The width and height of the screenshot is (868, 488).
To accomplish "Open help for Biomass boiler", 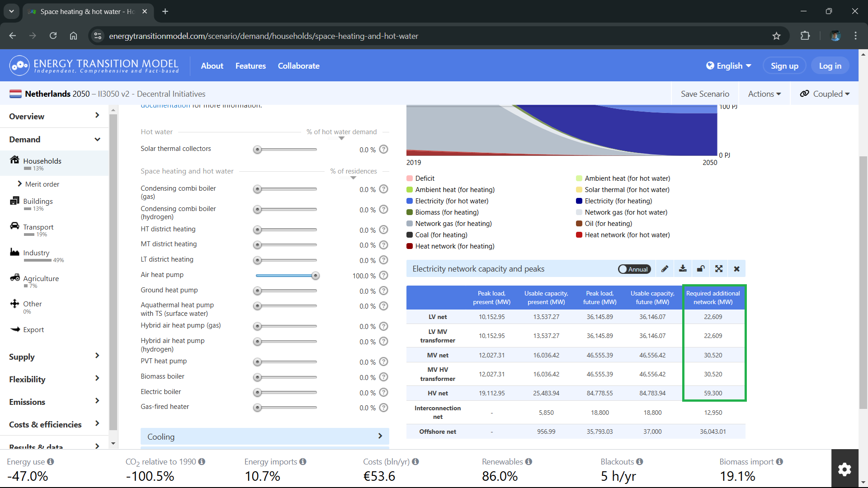I will click(384, 377).
